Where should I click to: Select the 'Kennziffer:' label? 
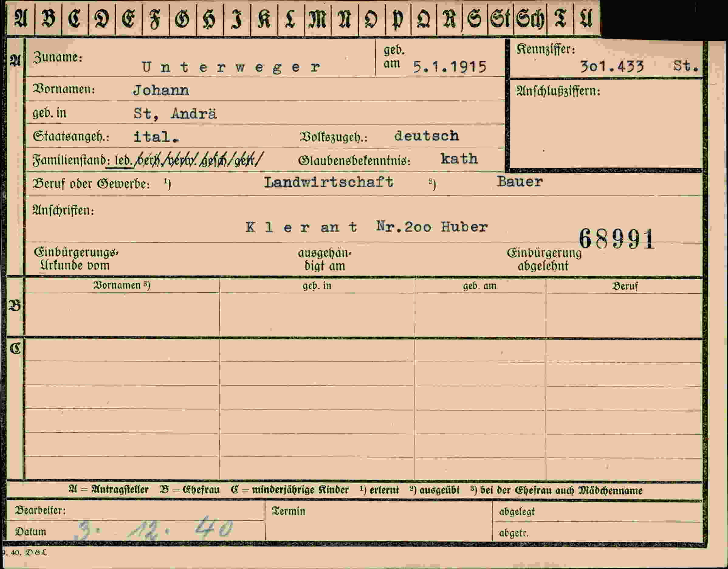point(546,50)
